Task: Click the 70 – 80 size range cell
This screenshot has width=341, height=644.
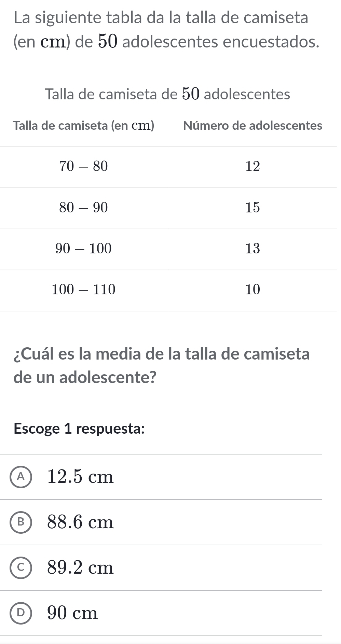Action: [84, 167]
